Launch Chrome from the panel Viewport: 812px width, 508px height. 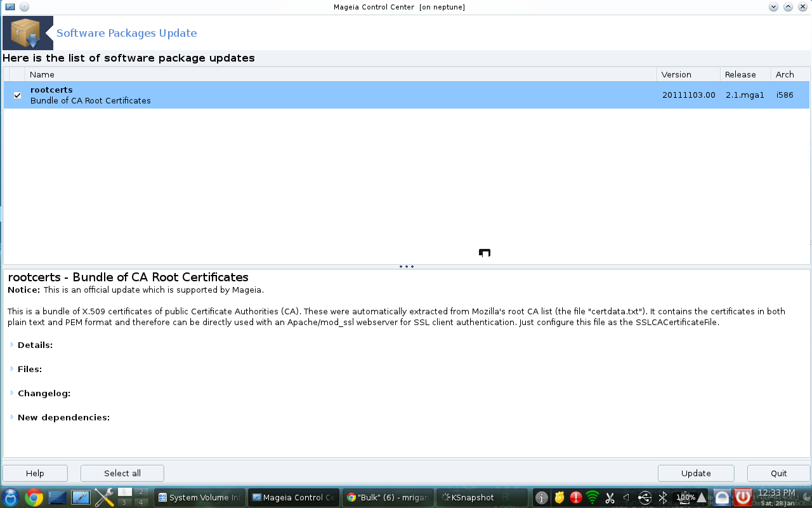click(x=34, y=497)
